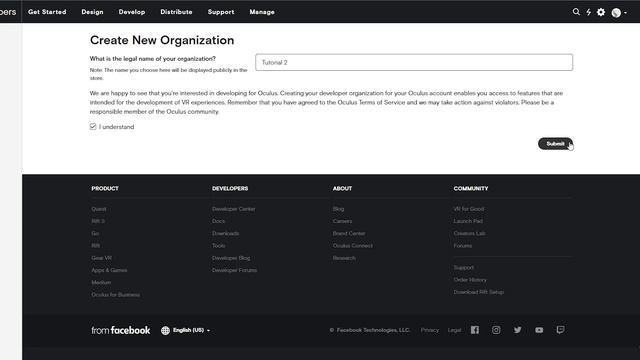
Task: Open the Quest product link
Action: pyautogui.click(x=99, y=209)
